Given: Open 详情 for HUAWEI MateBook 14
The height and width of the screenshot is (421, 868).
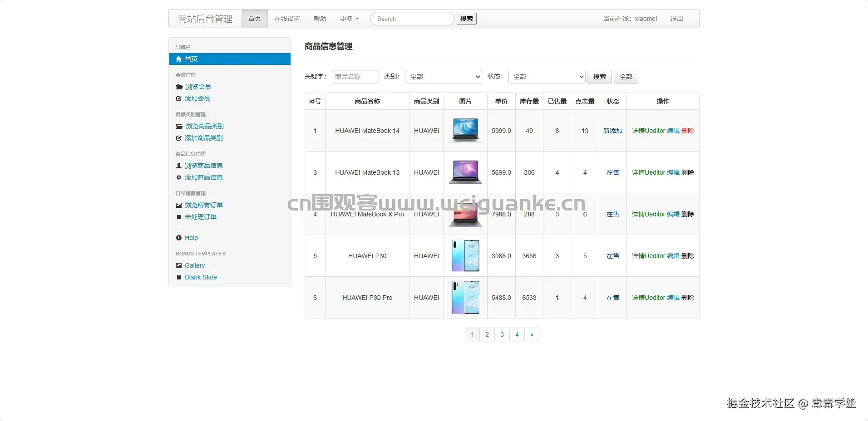Looking at the screenshot, I should (638, 131).
